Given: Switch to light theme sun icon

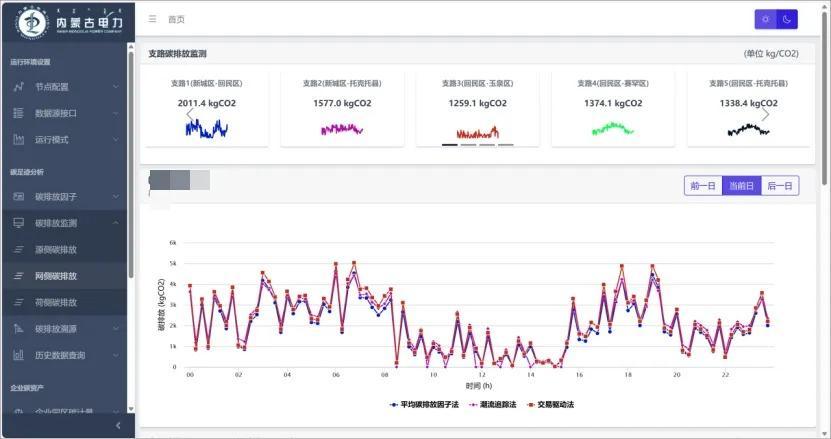Looking at the screenshot, I should coord(765,19).
